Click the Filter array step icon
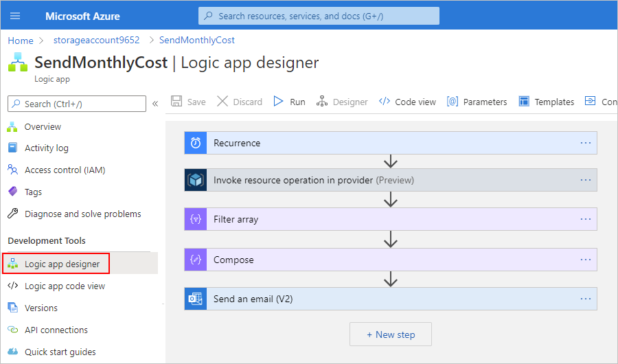618x364 pixels. point(196,220)
